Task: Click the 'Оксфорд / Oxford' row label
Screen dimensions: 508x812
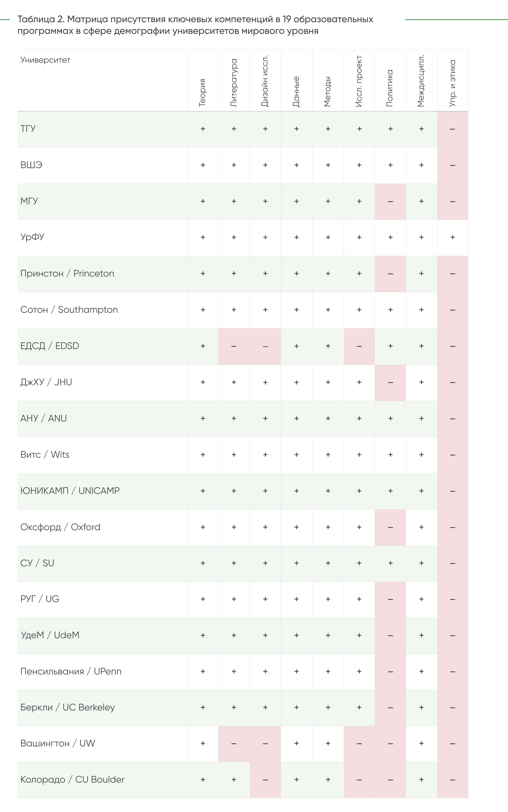Action: pyautogui.click(x=61, y=527)
